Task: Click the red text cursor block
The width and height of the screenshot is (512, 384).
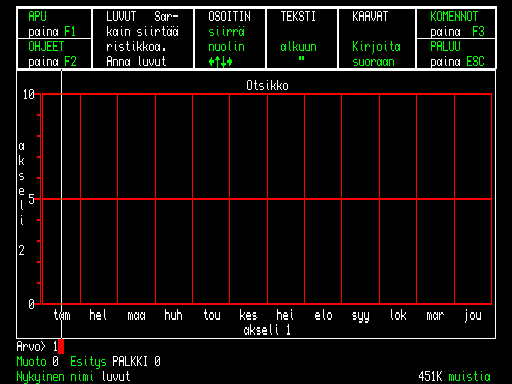Action: [x=61, y=347]
